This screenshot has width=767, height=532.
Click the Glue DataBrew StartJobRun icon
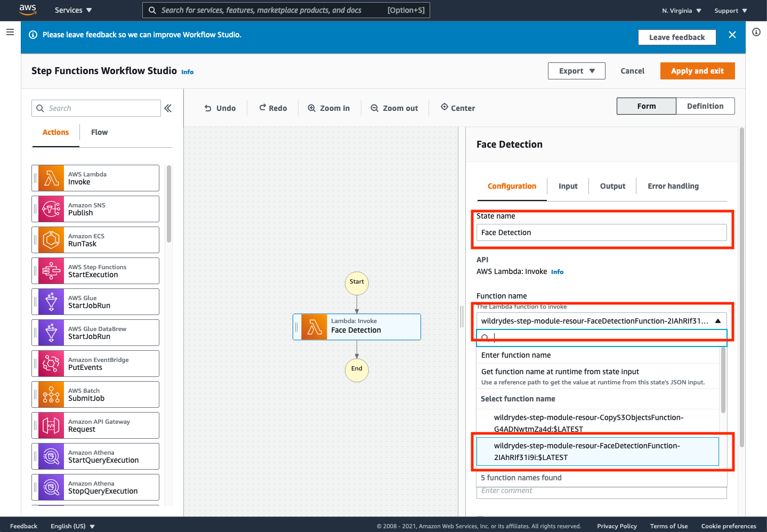(x=51, y=333)
